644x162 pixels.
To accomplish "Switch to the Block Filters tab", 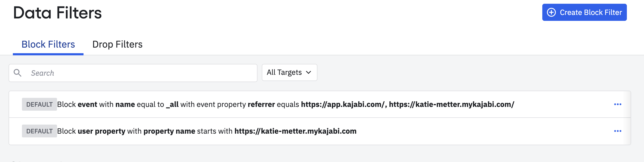I will (x=48, y=44).
